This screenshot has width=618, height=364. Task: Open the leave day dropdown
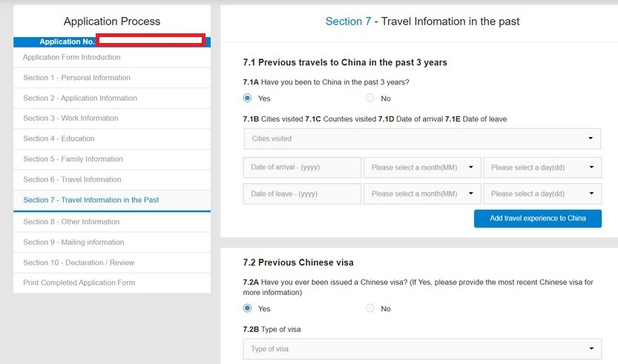click(x=542, y=193)
